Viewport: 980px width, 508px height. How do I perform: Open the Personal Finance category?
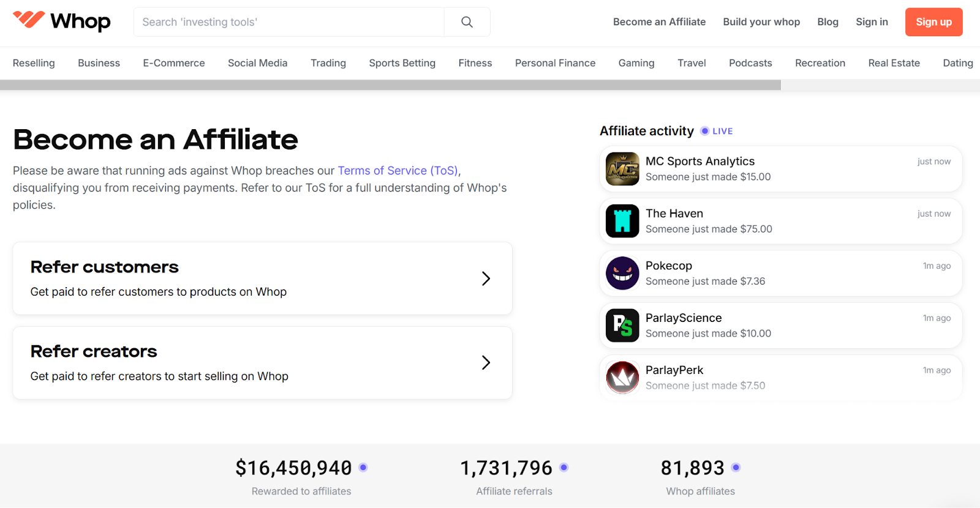[x=556, y=63]
